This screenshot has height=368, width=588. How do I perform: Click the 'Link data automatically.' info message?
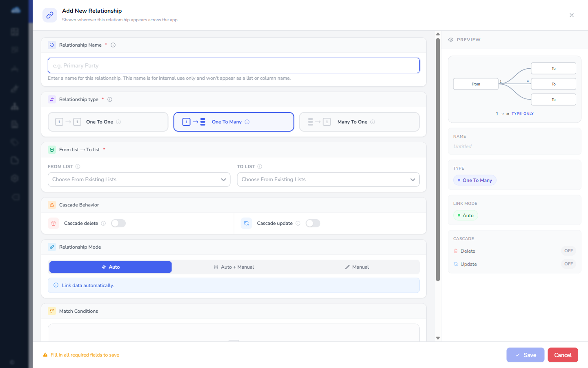pyautogui.click(x=234, y=285)
